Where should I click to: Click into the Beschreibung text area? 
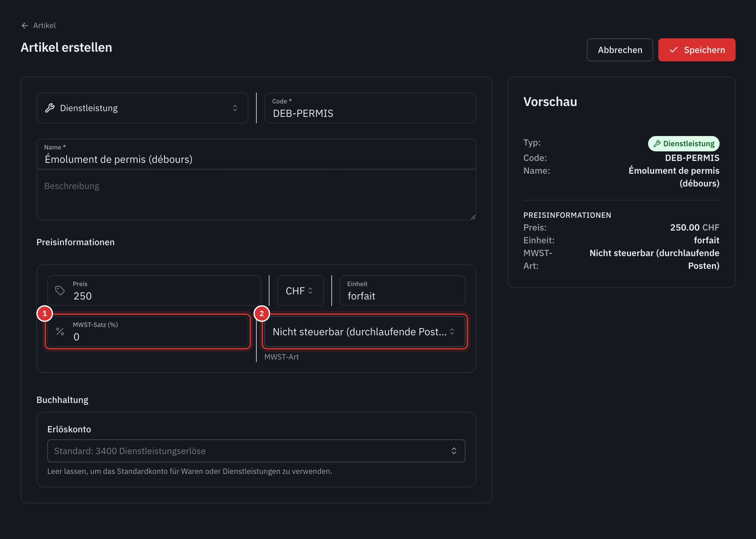point(256,194)
